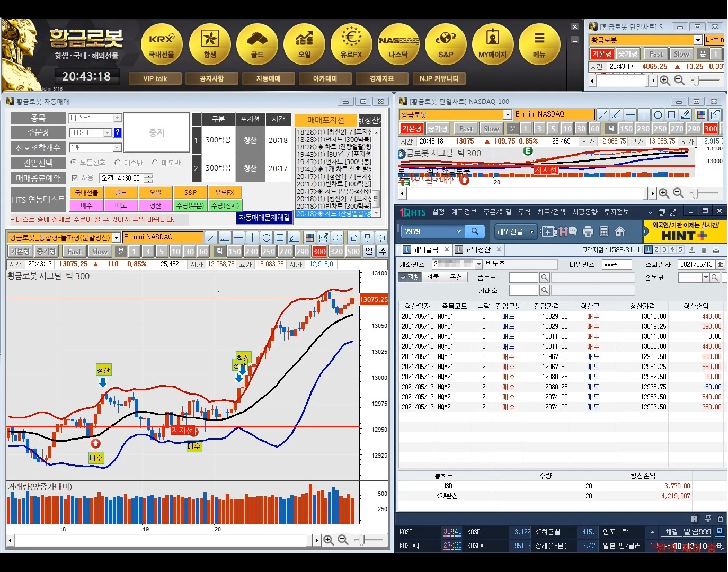Open the calendar picker next to 조회일자
The image size is (728, 572).
[721, 264]
